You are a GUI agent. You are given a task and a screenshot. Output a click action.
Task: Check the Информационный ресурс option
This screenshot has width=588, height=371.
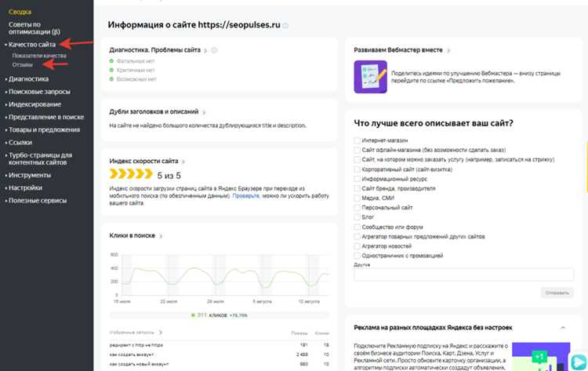(x=357, y=179)
